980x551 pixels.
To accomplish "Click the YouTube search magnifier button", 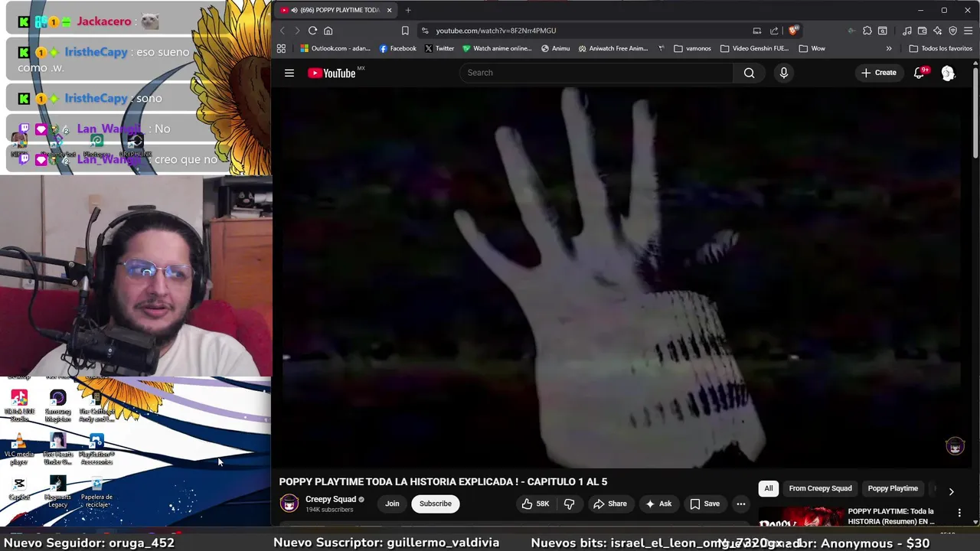I will (x=749, y=73).
